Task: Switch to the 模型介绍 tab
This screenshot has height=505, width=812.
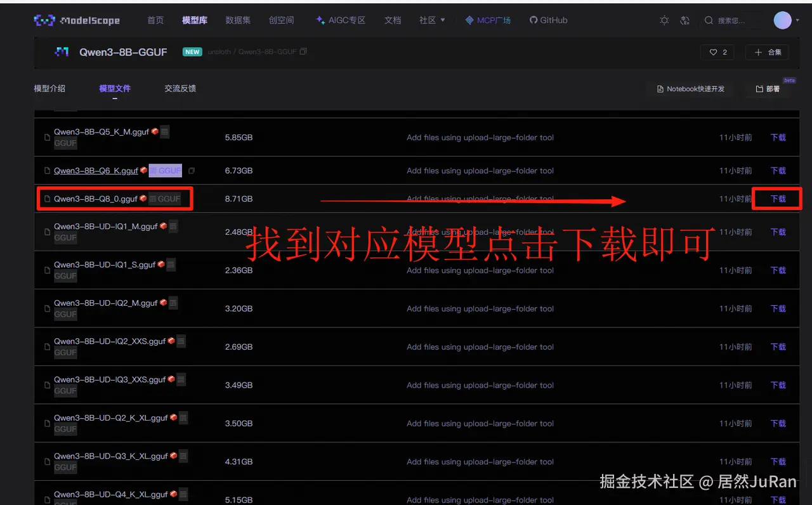Action: (x=49, y=89)
